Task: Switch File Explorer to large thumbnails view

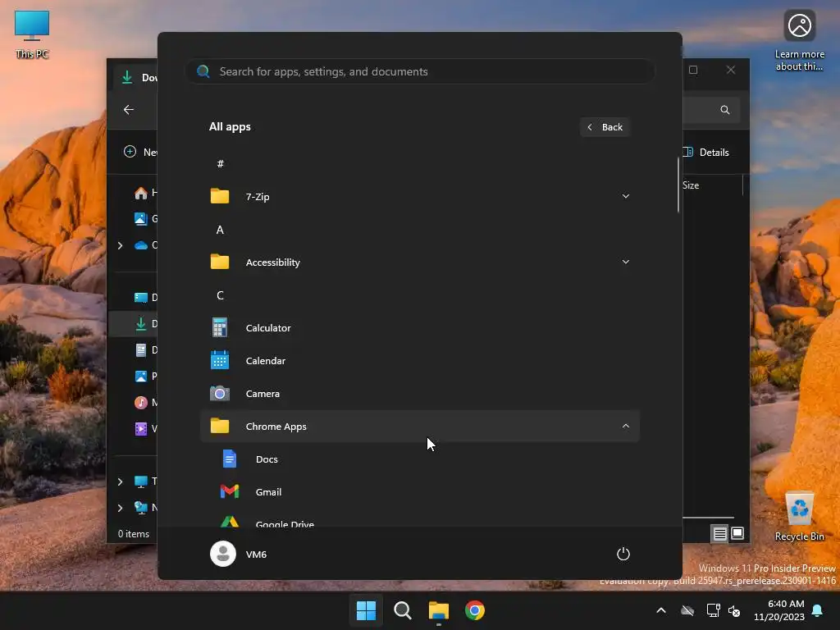Action: pos(737,533)
